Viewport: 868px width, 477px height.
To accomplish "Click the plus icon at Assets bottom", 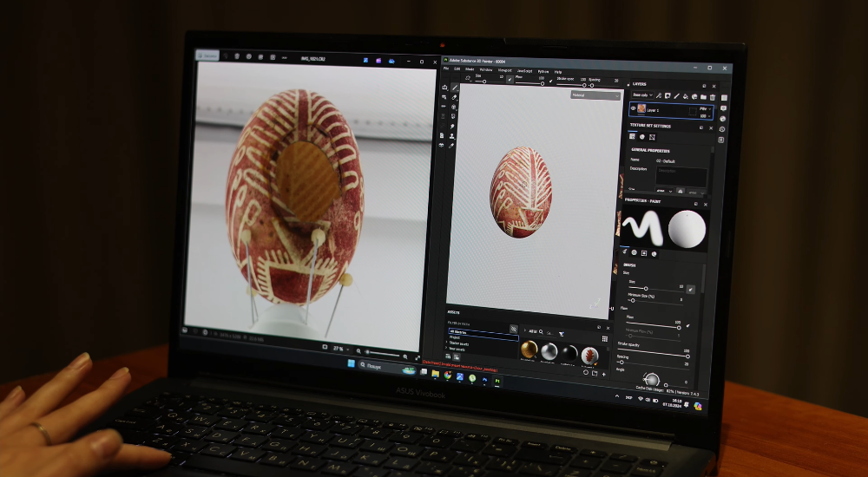I will (604, 374).
